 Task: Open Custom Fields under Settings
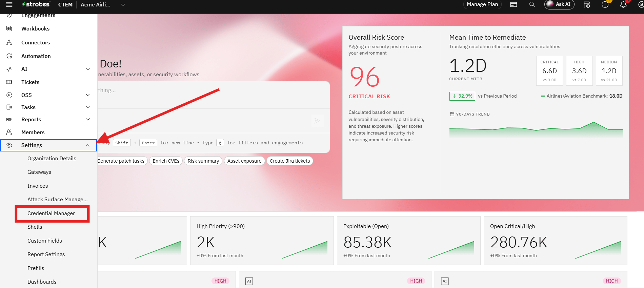45,241
